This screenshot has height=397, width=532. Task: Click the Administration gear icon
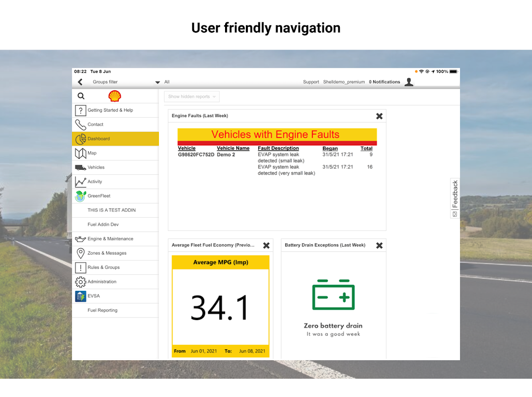80,282
